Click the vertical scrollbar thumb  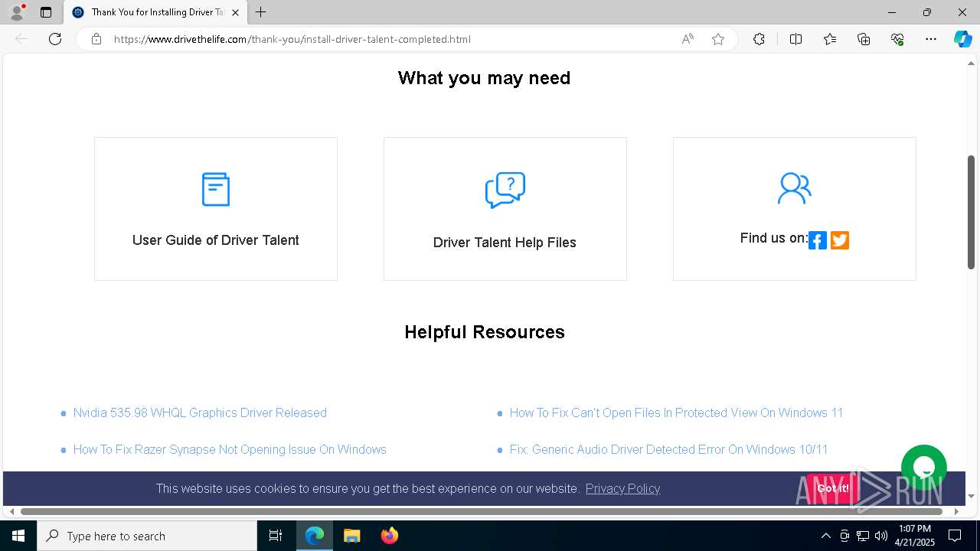[x=971, y=212]
